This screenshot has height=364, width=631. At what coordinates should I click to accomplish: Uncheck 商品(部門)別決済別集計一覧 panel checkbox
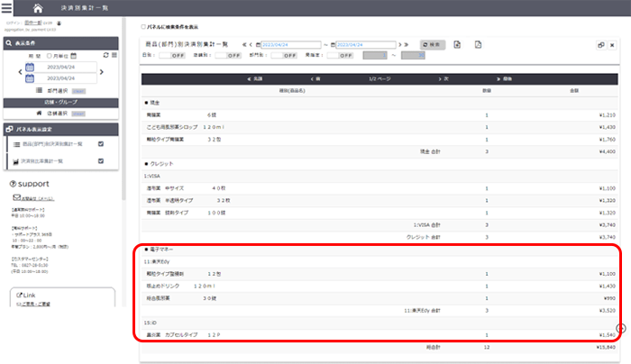tap(101, 144)
